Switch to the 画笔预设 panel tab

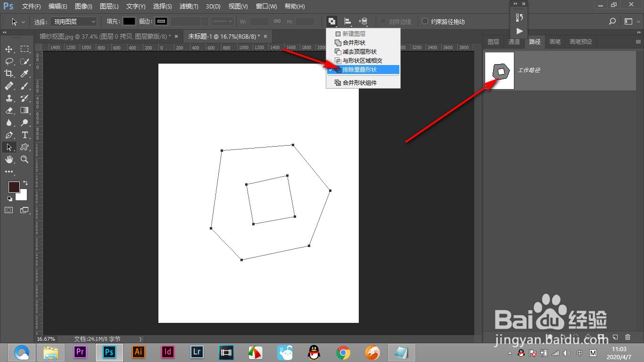[581, 41]
